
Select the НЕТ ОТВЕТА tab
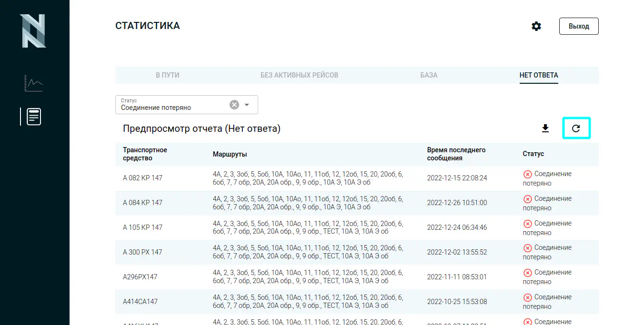tap(539, 75)
